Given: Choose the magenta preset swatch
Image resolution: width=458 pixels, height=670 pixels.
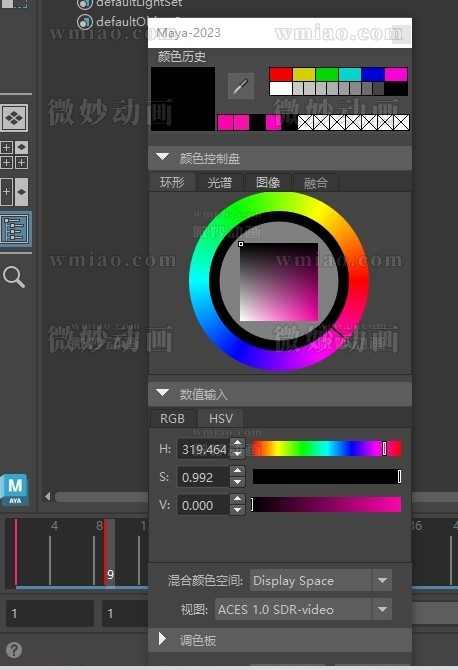Looking at the screenshot, I should [396, 74].
